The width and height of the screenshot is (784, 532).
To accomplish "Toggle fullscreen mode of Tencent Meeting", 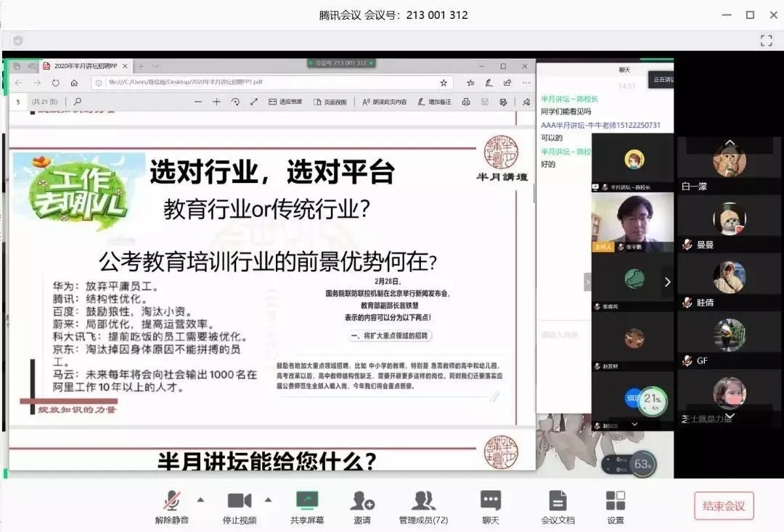I will [x=766, y=41].
